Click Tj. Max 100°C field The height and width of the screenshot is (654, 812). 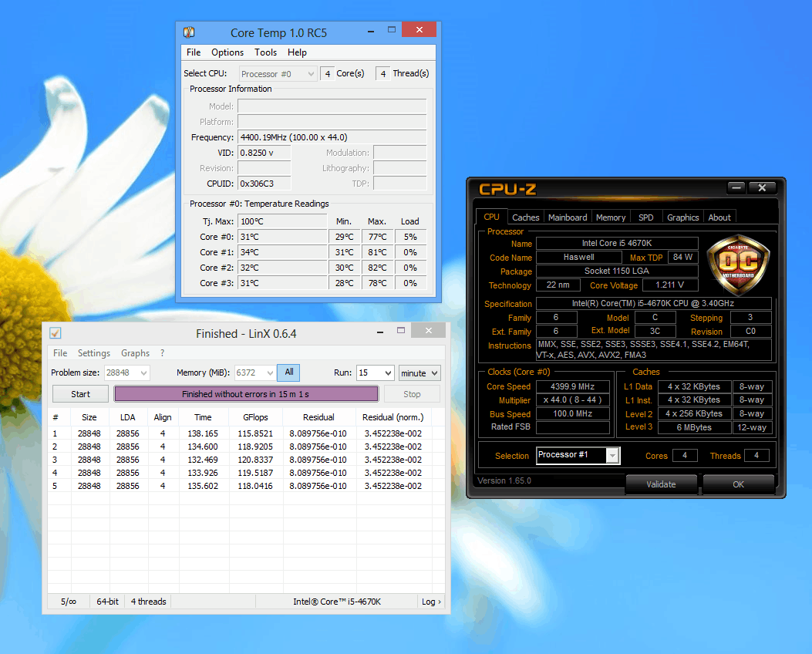[x=282, y=221]
